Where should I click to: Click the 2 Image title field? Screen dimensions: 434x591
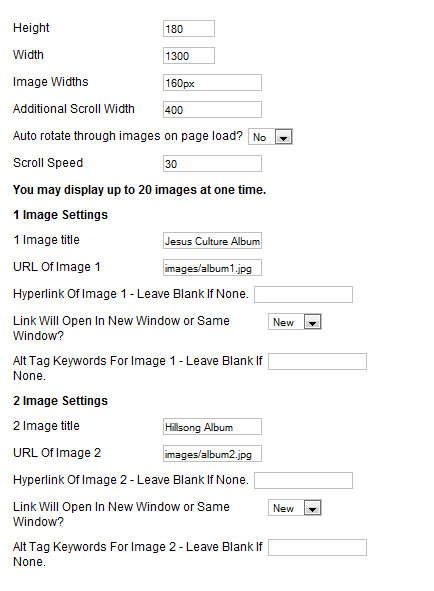(x=212, y=427)
